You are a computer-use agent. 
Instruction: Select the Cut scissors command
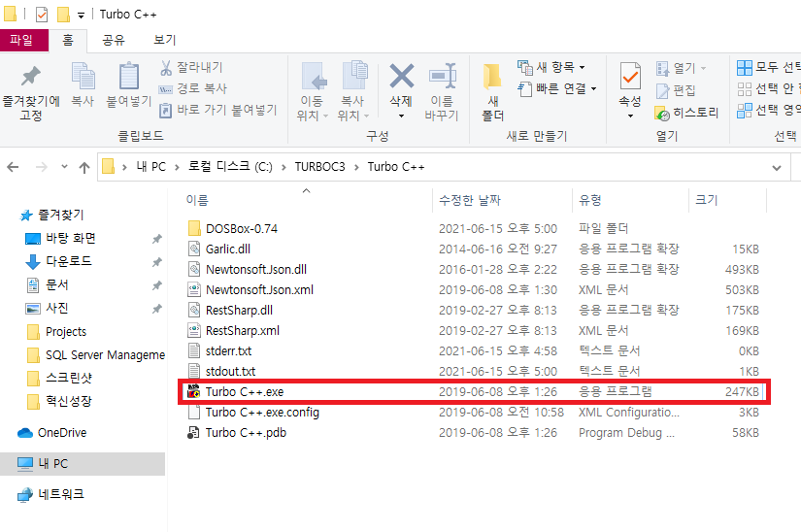[x=191, y=67]
